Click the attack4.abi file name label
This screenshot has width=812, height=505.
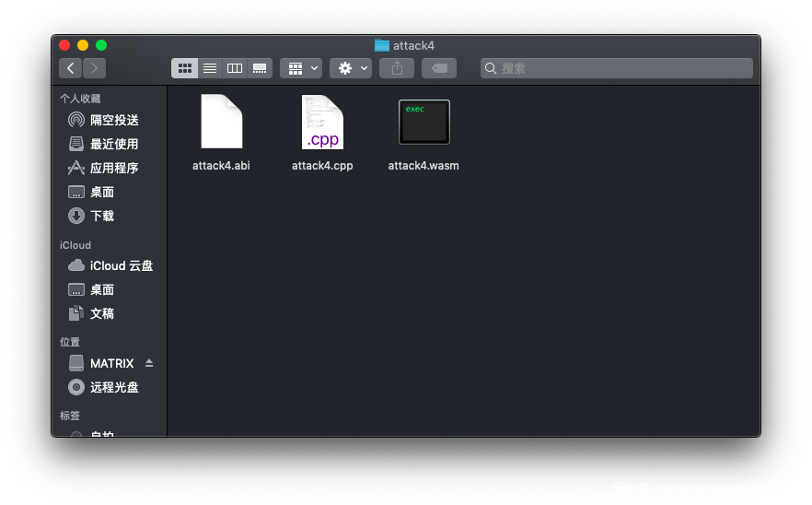pyautogui.click(x=221, y=165)
